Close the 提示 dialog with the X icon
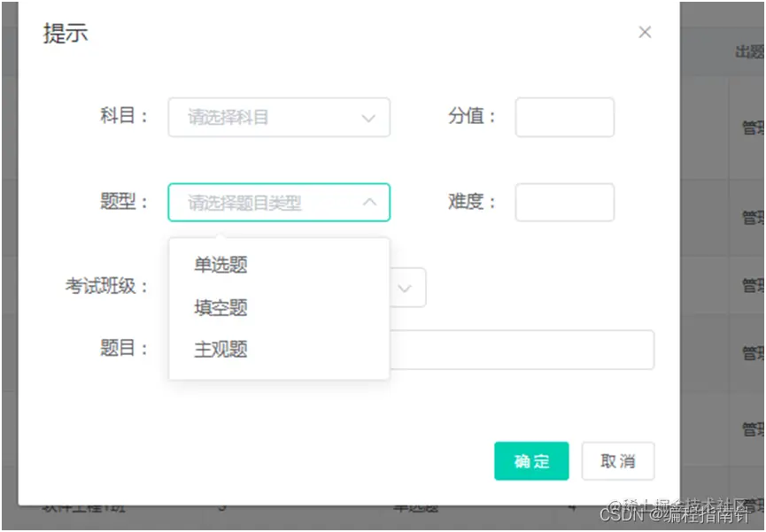 coord(645,32)
